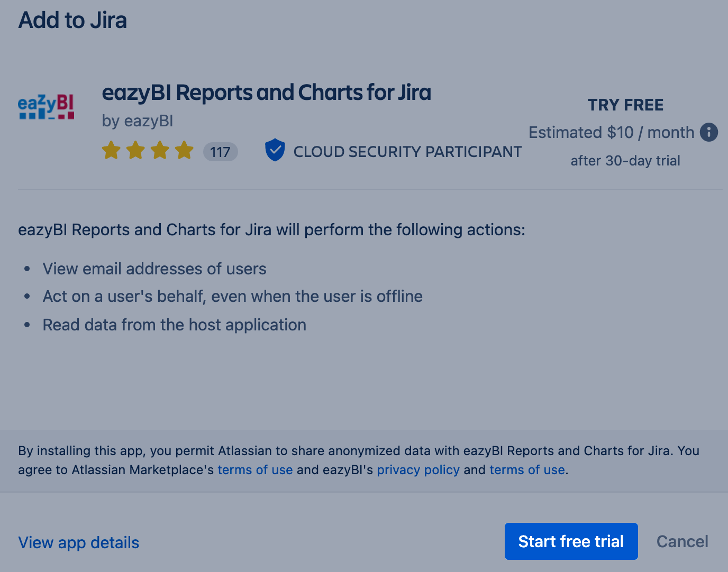728x572 pixels.
Task: Cancel the Add to Jira dialog
Action: (683, 541)
